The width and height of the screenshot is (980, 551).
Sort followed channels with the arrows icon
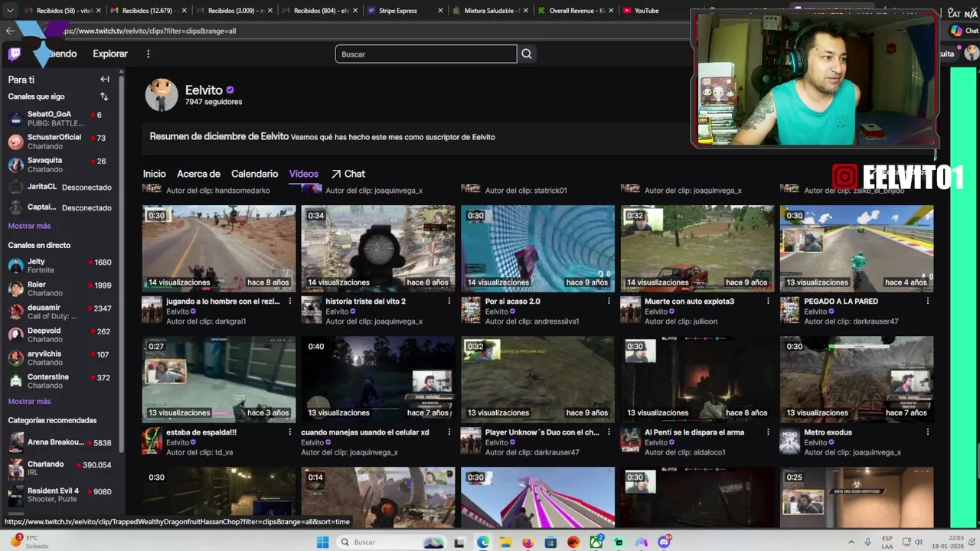tap(104, 96)
